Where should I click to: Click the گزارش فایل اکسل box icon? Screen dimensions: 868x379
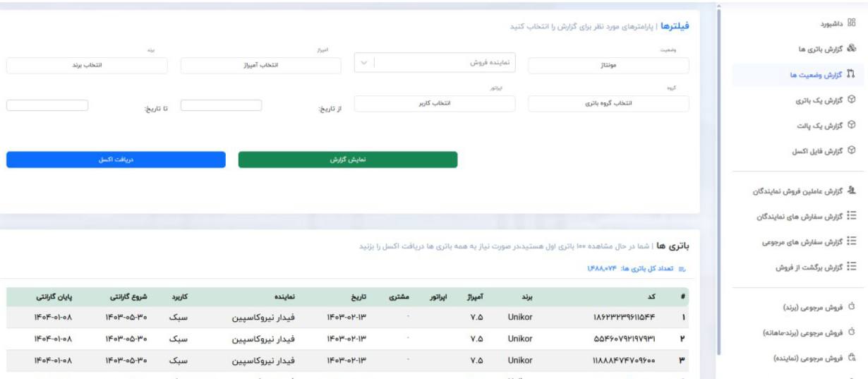(x=851, y=151)
